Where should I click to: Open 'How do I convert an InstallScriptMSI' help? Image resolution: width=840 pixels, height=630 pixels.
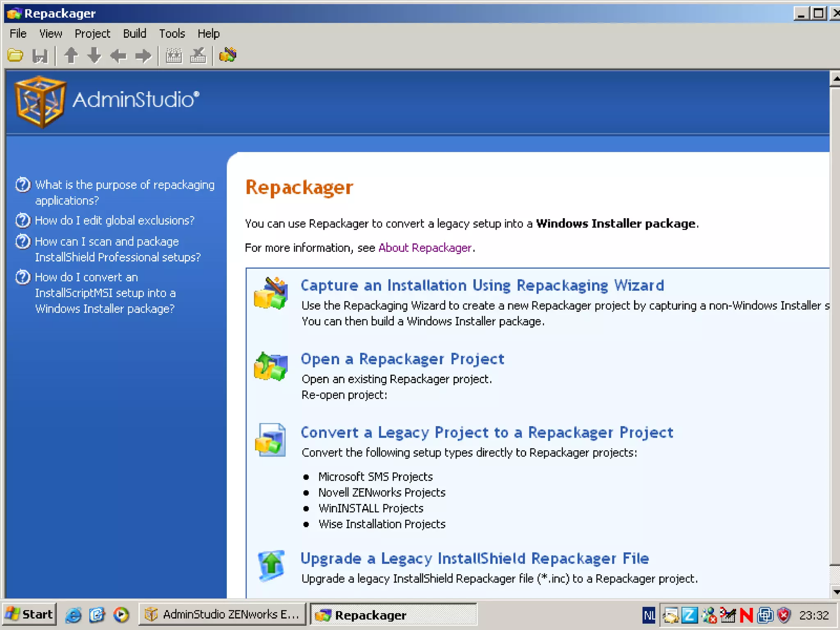pyautogui.click(x=105, y=293)
